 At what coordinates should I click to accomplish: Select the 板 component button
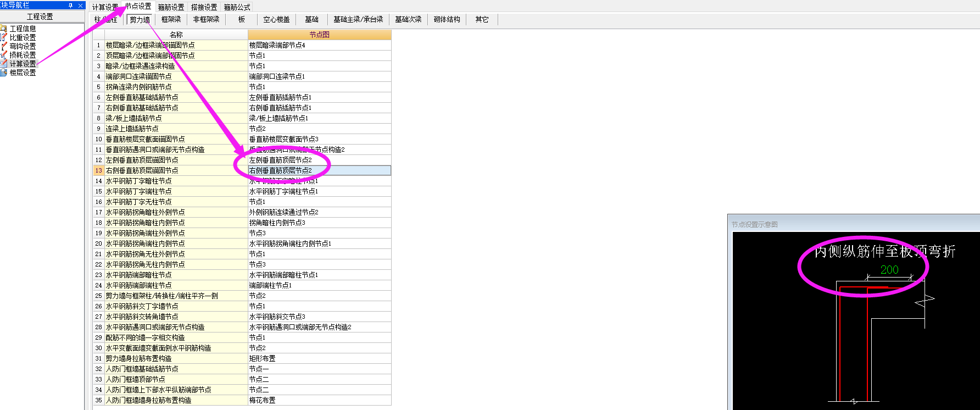[241, 20]
